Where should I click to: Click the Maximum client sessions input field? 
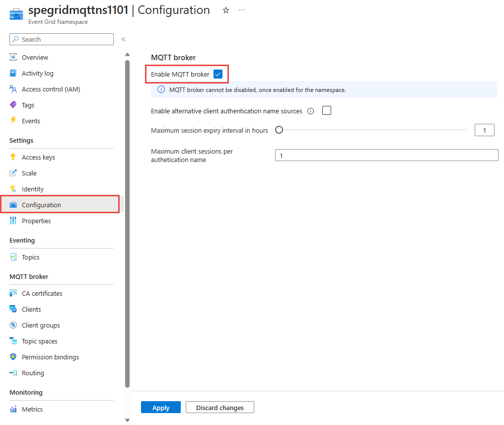click(x=387, y=155)
